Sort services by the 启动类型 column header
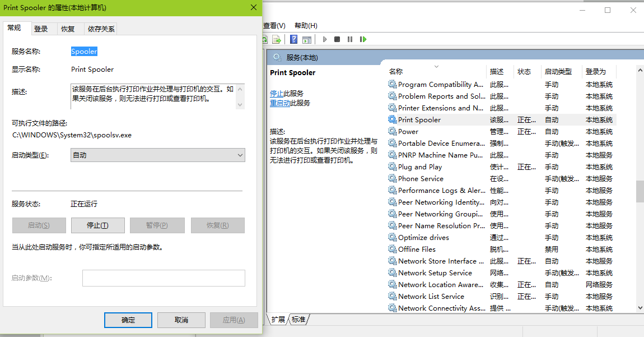Viewport: 644px width, 337px height. [x=562, y=72]
